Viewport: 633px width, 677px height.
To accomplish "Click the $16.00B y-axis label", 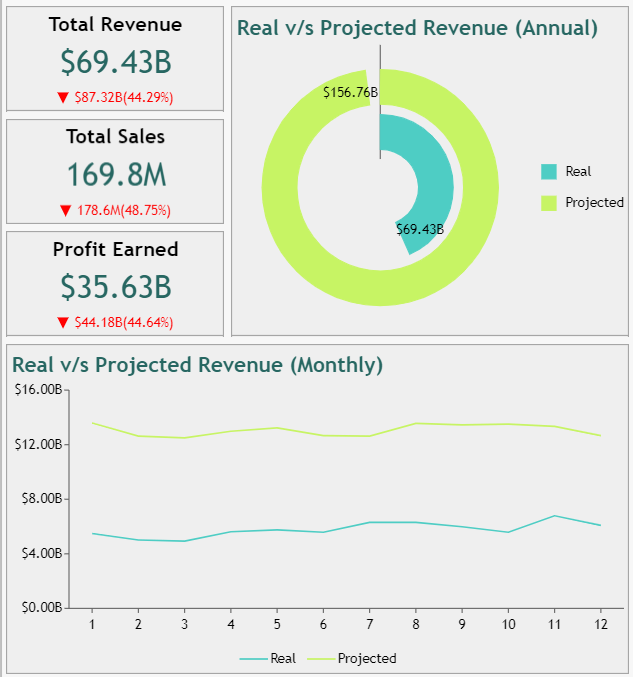I will 38,389.
